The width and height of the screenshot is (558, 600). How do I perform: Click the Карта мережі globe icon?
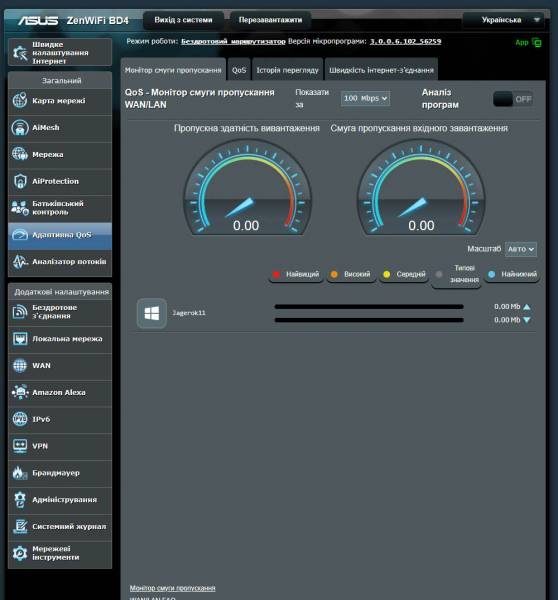pos(20,101)
